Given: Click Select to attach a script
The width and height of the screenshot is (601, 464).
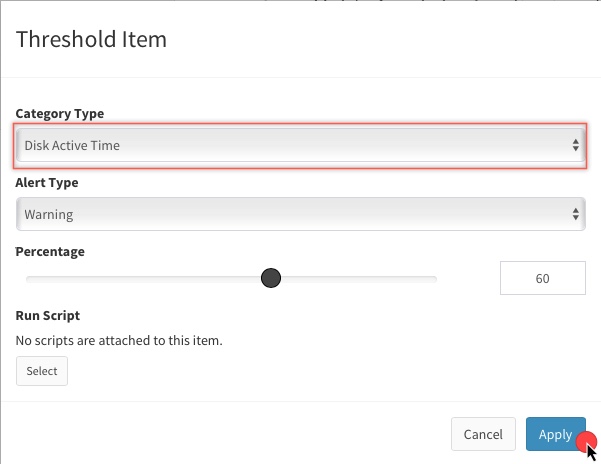Looking at the screenshot, I should [42, 371].
